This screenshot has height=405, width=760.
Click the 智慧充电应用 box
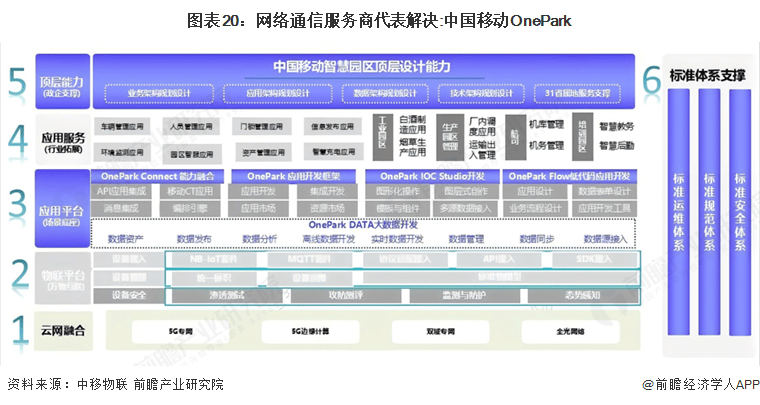tap(332, 152)
